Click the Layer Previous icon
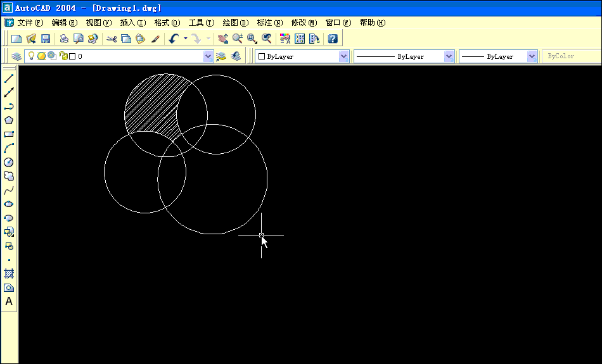The width and height of the screenshot is (602, 364). pos(236,56)
